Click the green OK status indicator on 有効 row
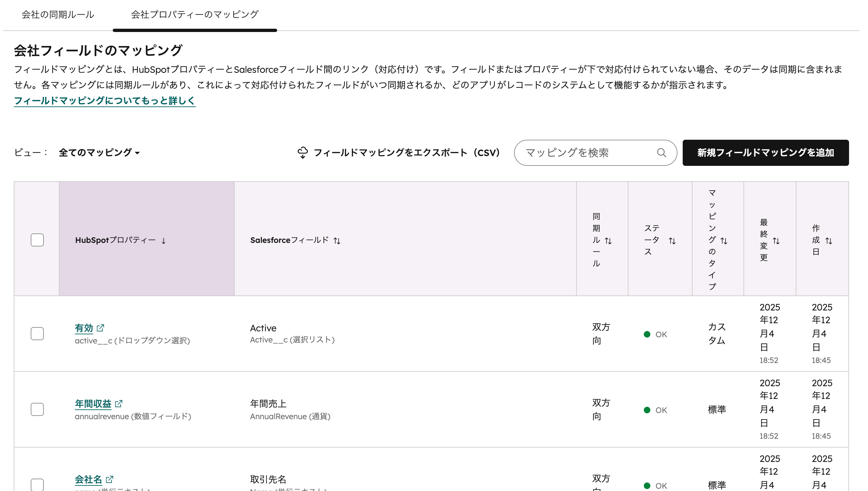This screenshot has width=868, height=491. [x=647, y=334]
